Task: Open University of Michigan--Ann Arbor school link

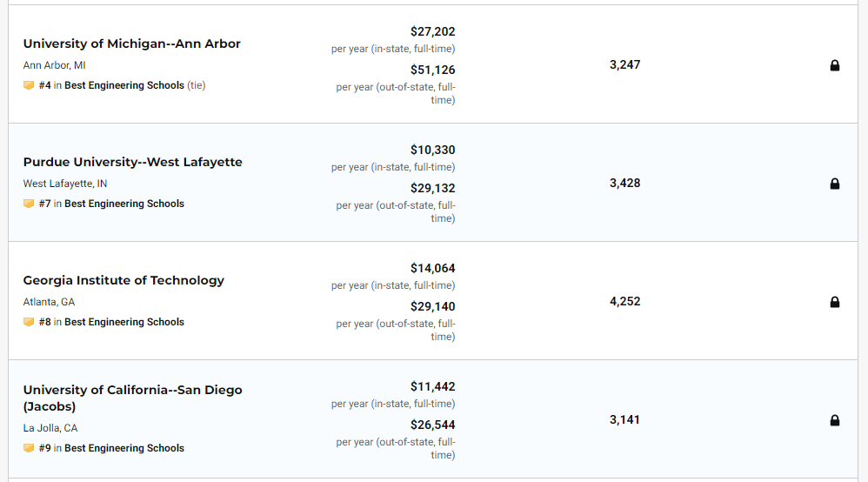Action: (131, 44)
